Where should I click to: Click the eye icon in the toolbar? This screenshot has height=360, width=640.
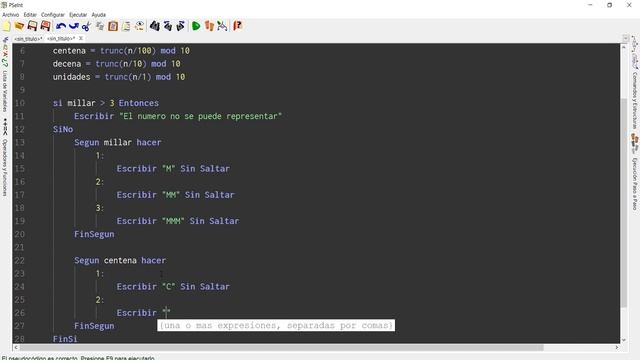coord(140,26)
